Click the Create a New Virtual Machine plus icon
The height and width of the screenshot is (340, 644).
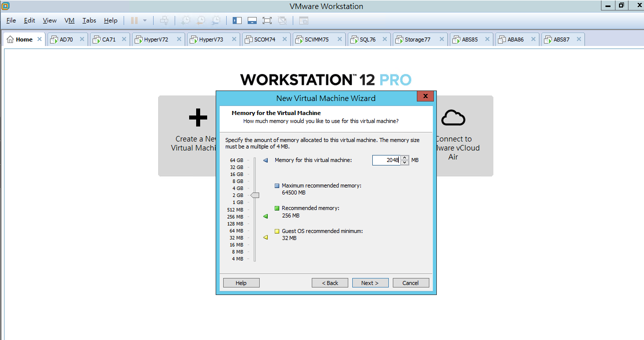click(x=198, y=117)
